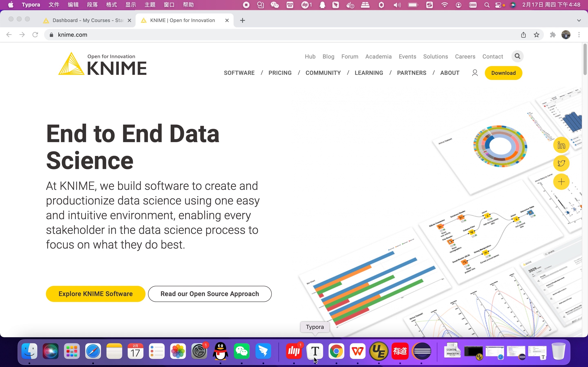Toggle the browser bookmark star icon
588x367 pixels.
coord(536,35)
